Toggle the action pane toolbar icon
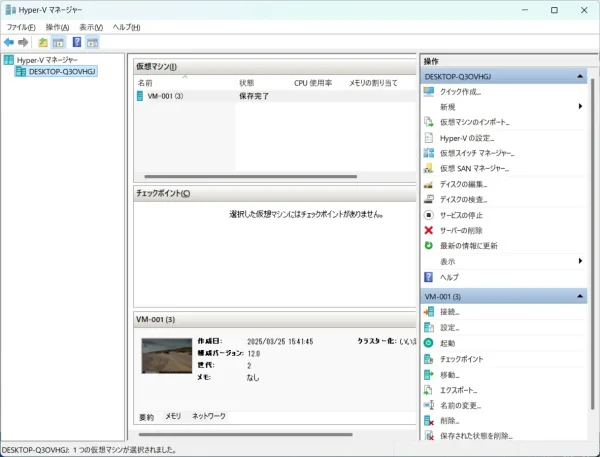Screen dimensions: 600x457 92,42
